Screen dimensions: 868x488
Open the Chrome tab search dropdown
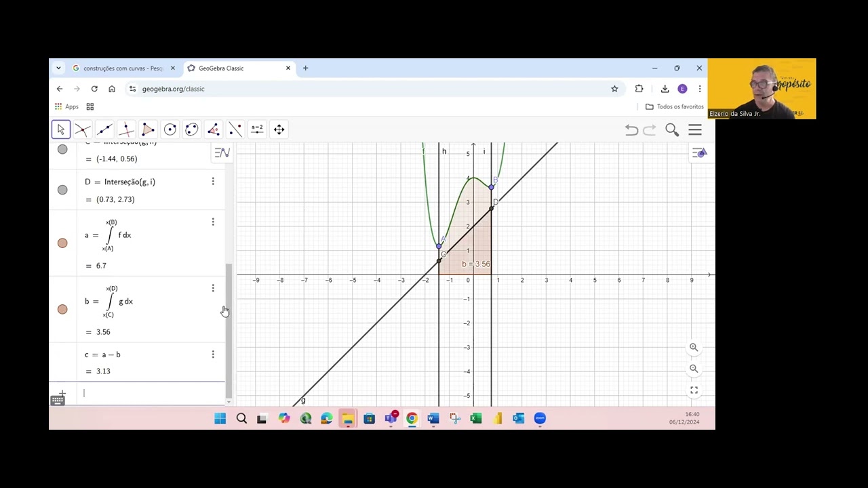(58, 68)
